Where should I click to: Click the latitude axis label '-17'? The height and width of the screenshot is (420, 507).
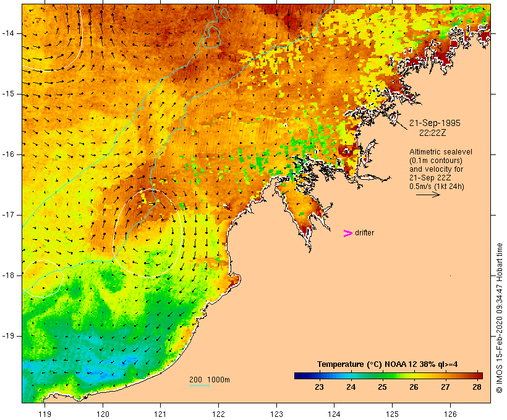(8, 215)
